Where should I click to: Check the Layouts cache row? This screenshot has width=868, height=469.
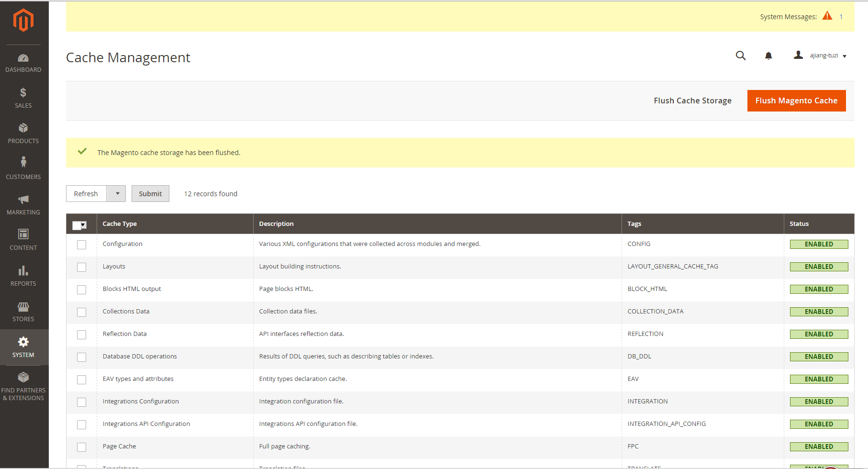(82, 267)
